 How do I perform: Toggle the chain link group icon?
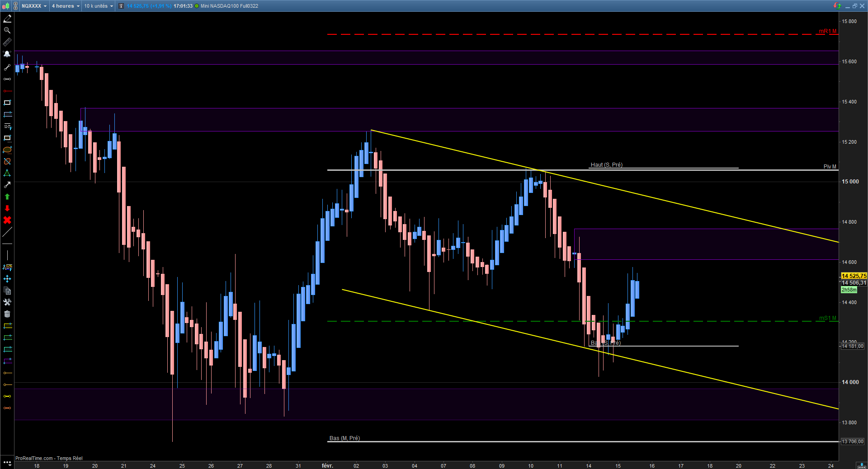tap(16, 6)
